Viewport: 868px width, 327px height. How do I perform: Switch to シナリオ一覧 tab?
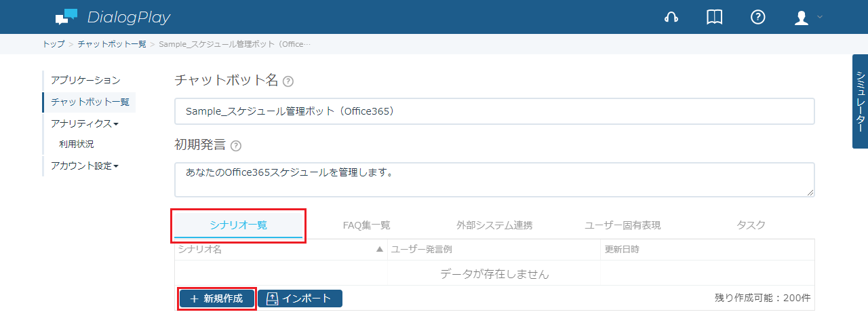coord(239,225)
